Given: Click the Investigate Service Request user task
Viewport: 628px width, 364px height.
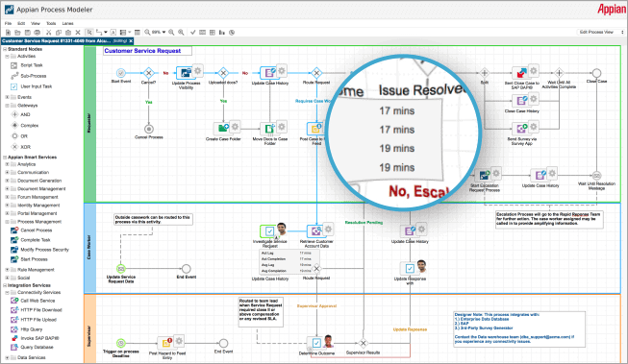Looking at the screenshot, I should point(269,231).
